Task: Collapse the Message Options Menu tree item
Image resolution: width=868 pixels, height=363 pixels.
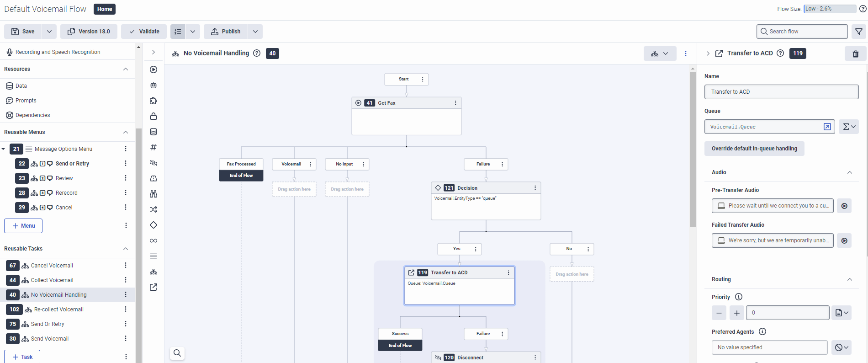Action: pos(4,149)
